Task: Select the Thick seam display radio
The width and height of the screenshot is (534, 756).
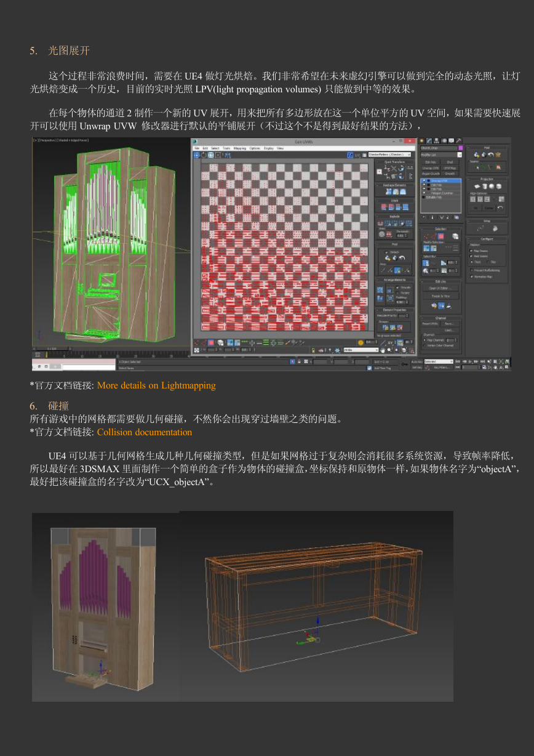Action: [472, 262]
